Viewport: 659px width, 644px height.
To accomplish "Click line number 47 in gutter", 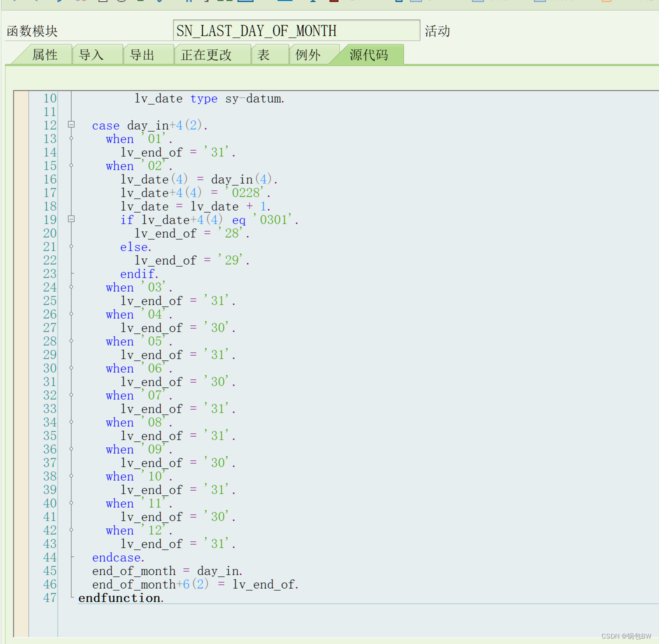I will 50,598.
